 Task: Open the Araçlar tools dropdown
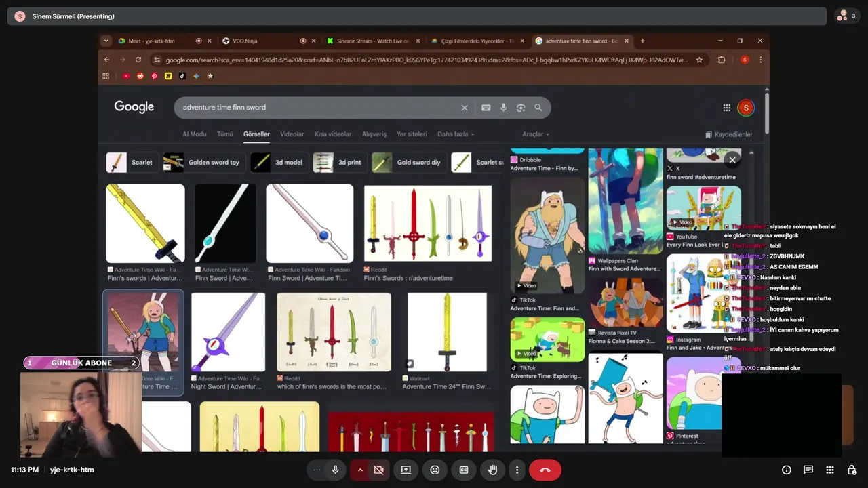[x=536, y=134]
